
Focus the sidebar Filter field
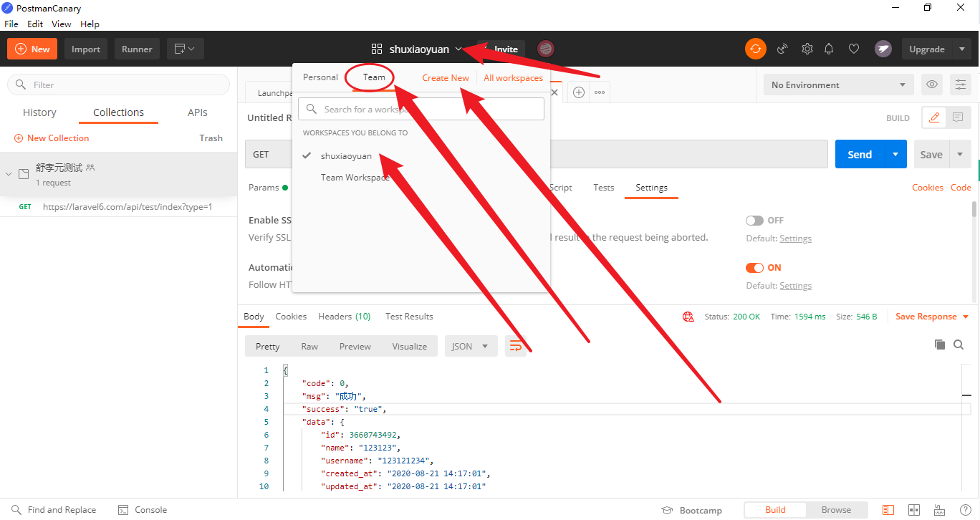point(119,85)
